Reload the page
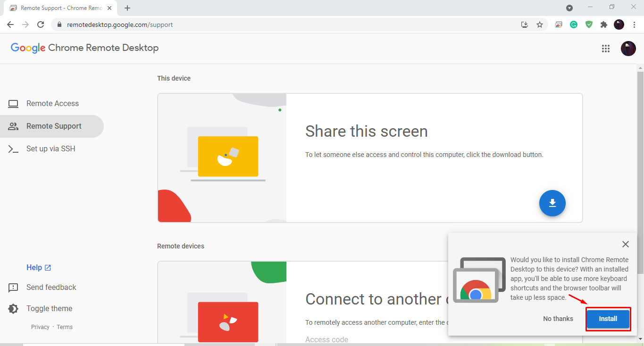Viewport: 644px width, 346px height. coord(41,25)
